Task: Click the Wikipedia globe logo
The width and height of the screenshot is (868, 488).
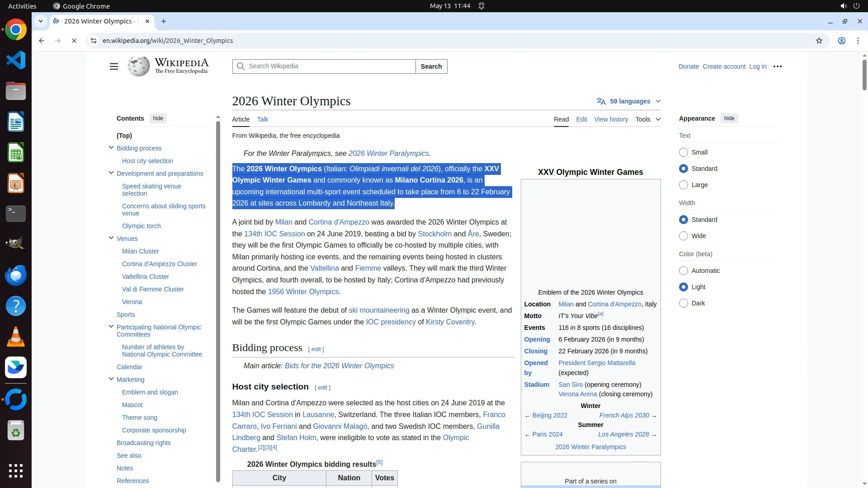Action: coord(138,66)
